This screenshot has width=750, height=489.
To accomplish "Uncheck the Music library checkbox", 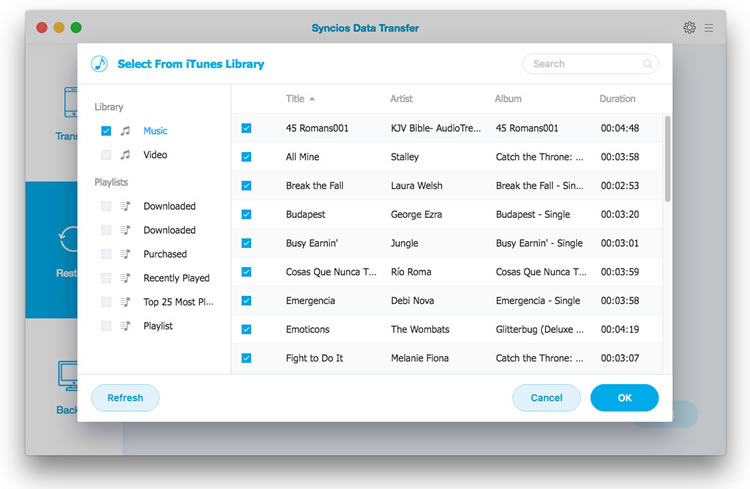I will [106, 131].
